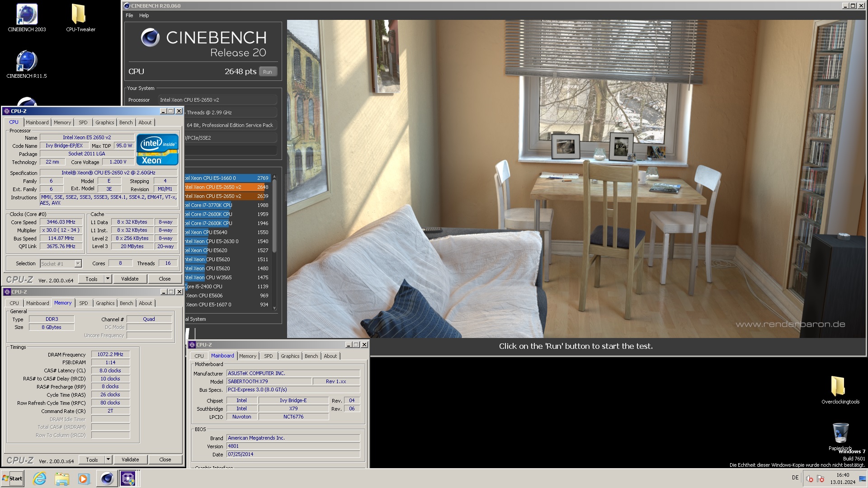Open the Papierkorb recycle bin

click(840, 436)
